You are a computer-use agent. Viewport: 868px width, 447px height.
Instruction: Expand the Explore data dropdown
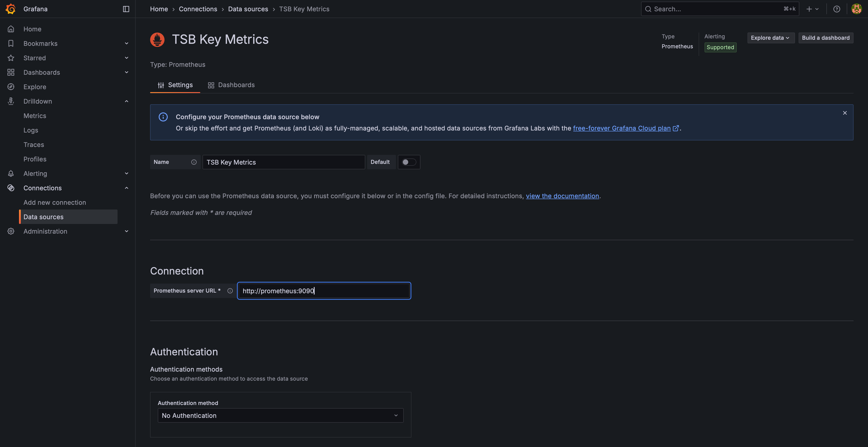coord(770,38)
